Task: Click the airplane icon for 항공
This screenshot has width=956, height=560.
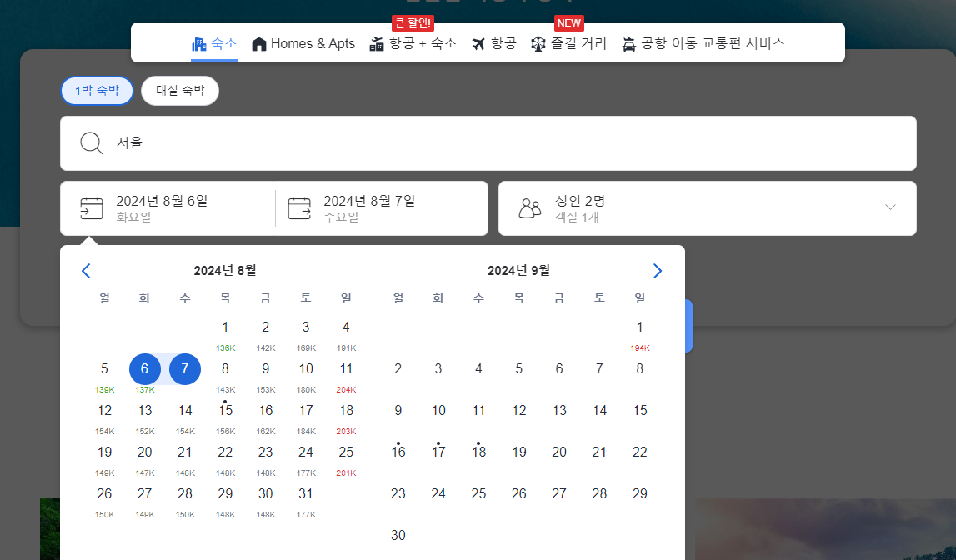Action: pyautogui.click(x=478, y=44)
